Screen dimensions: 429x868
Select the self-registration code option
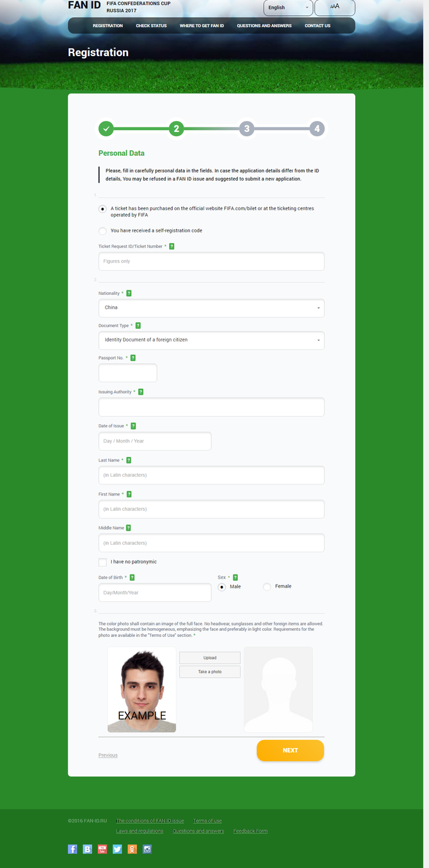tap(103, 231)
